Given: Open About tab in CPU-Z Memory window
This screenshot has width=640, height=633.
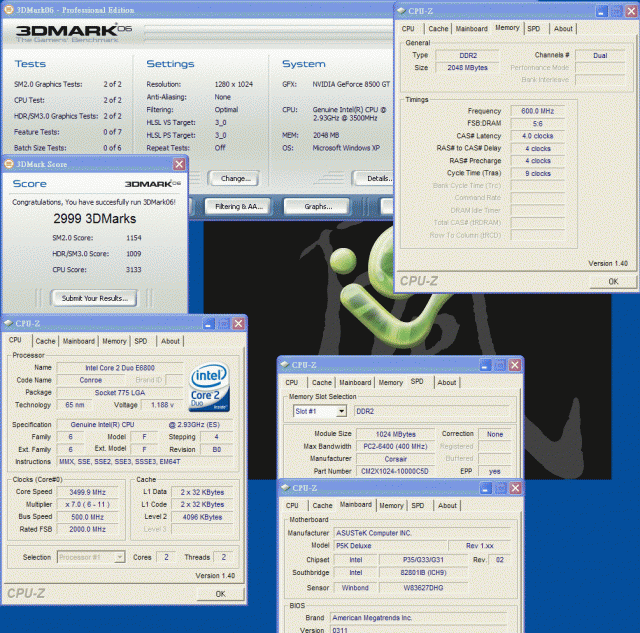Looking at the screenshot, I should coord(563,29).
